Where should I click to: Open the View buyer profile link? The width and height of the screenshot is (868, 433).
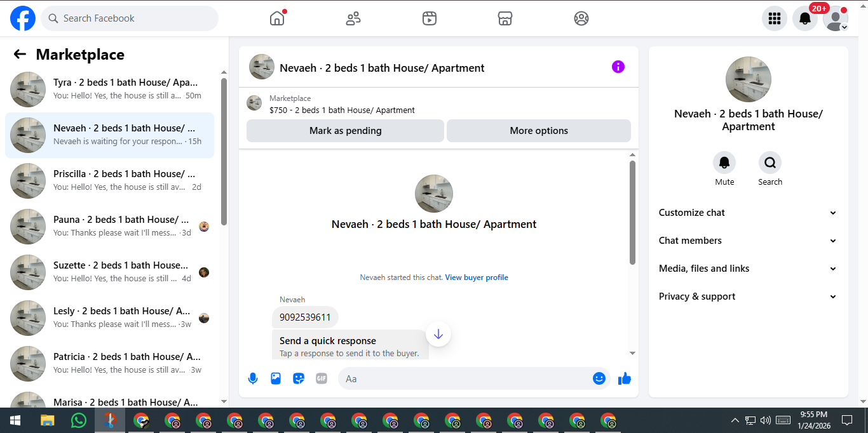477,277
